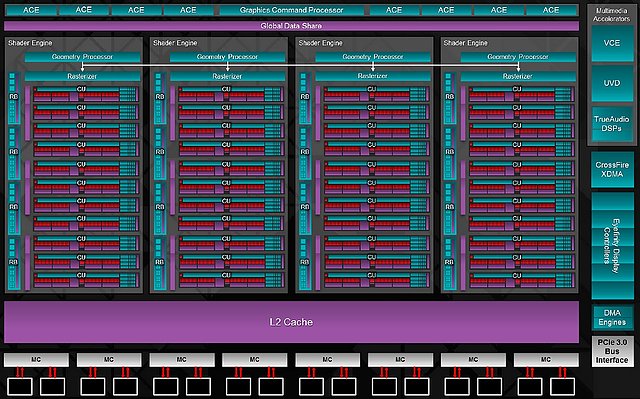
Task: Select the Global Data Share bar
Action: pyautogui.click(x=291, y=26)
